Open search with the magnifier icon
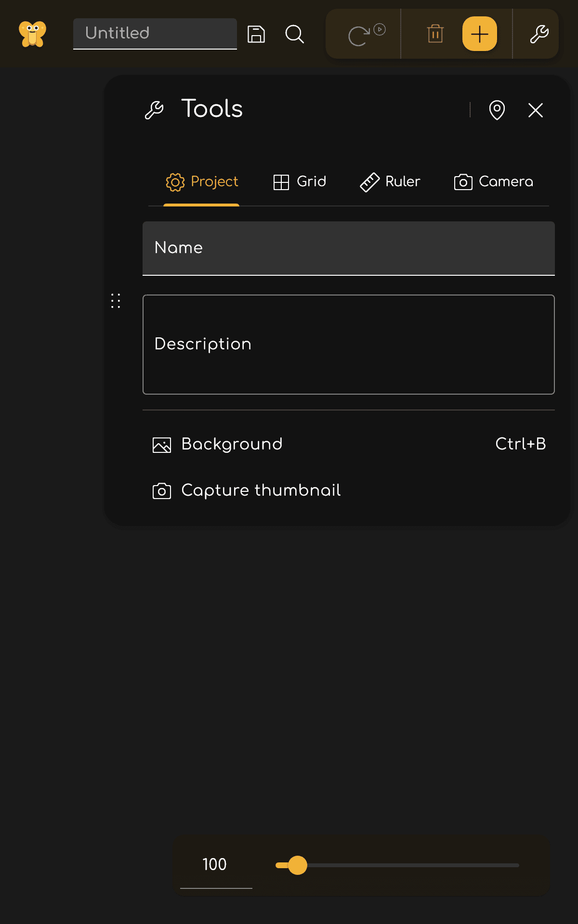578x924 pixels. point(294,34)
